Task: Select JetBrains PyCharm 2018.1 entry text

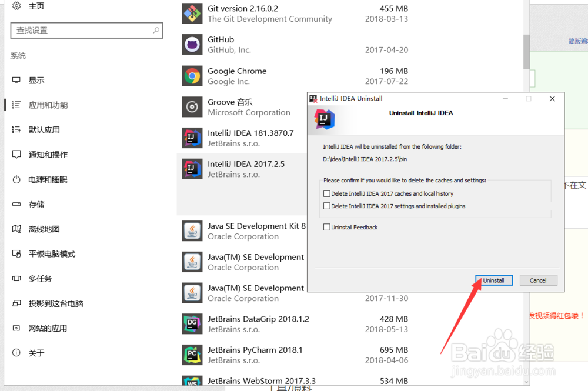Action: [x=255, y=350]
